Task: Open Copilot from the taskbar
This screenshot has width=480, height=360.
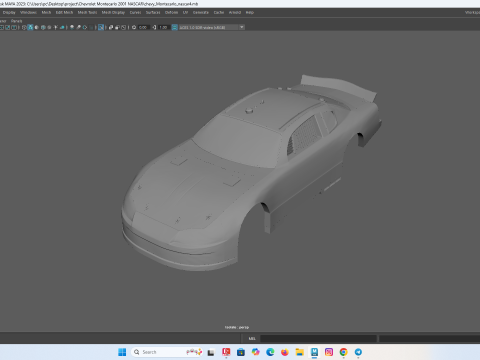Action: click(x=256, y=352)
